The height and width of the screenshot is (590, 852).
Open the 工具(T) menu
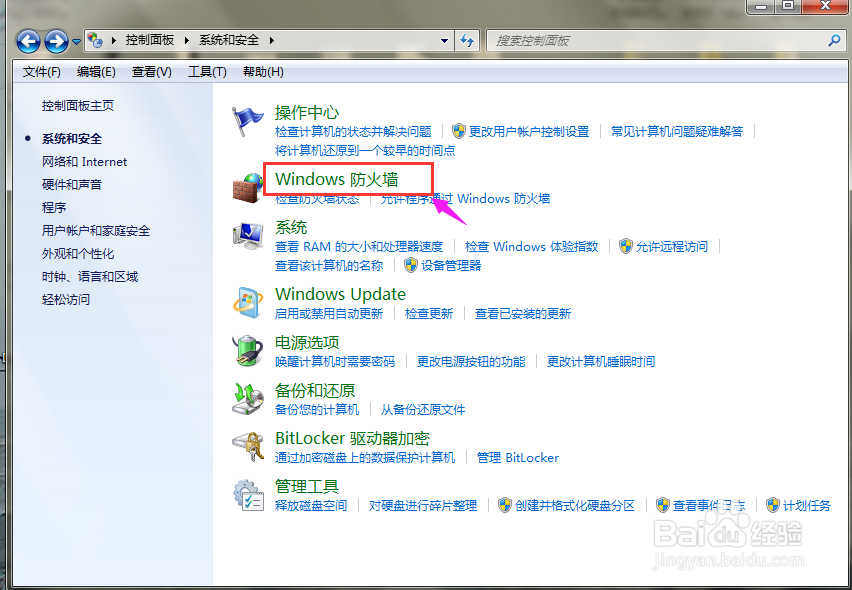[x=207, y=72]
